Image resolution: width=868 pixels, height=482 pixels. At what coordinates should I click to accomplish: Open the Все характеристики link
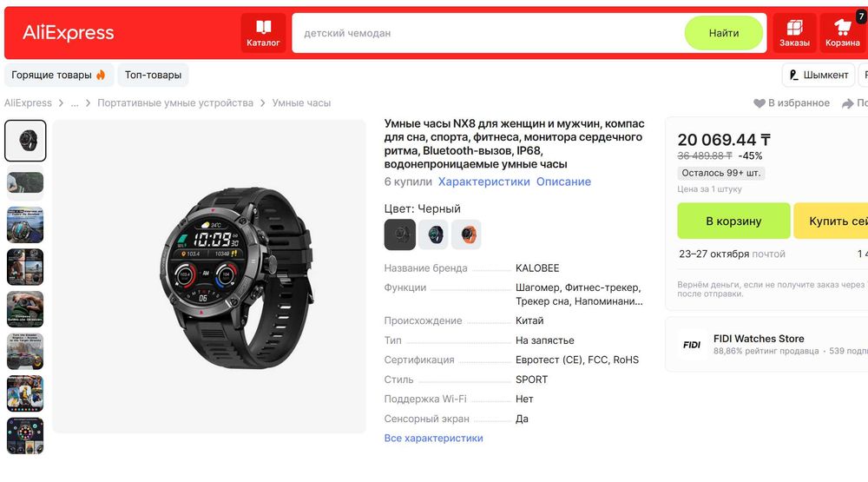(433, 439)
